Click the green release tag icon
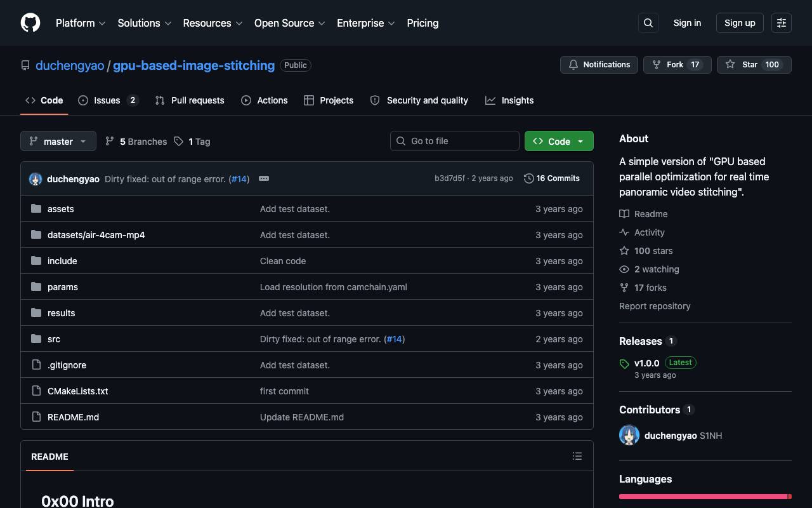 pyautogui.click(x=624, y=364)
